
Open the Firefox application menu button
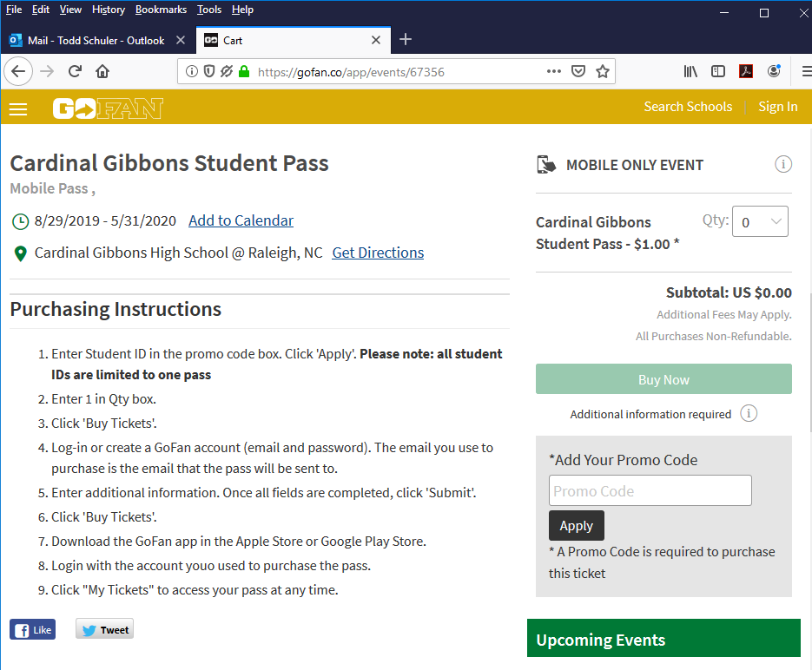tap(805, 71)
